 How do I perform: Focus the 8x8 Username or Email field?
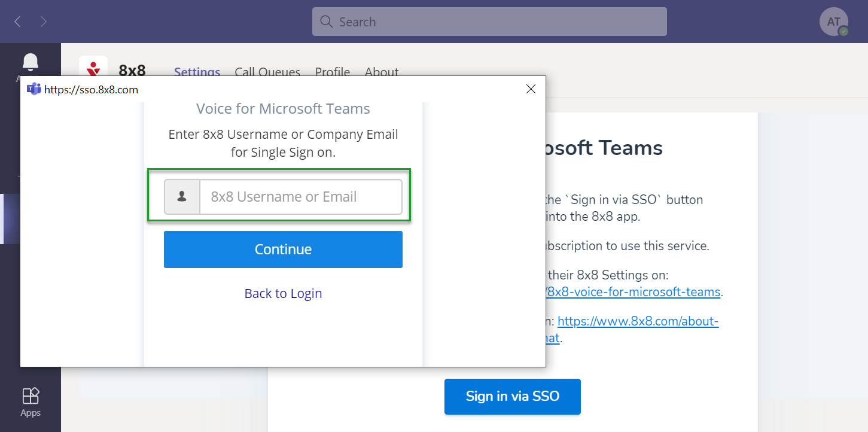point(300,197)
